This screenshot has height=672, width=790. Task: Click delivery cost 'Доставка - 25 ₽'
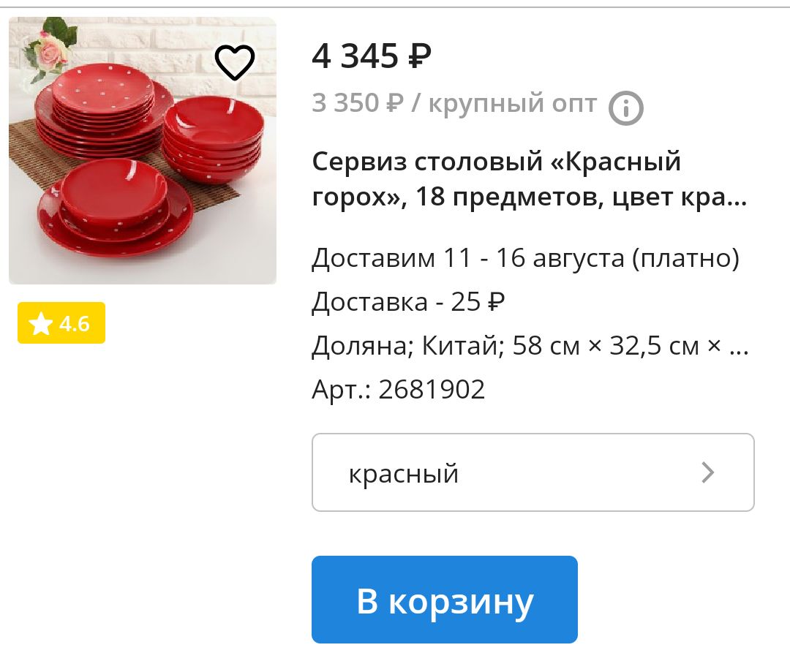click(x=408, y=302)
